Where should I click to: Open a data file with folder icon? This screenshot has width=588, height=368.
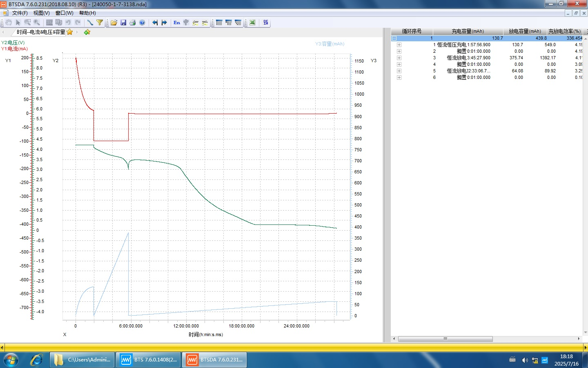click(114, 22)
